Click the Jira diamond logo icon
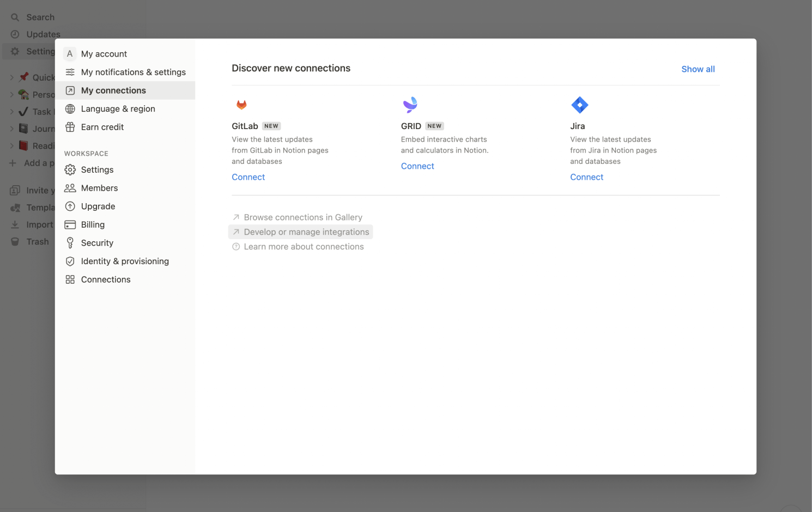The image size is (812, 512). pyautogui.click(x=579, y=105)
